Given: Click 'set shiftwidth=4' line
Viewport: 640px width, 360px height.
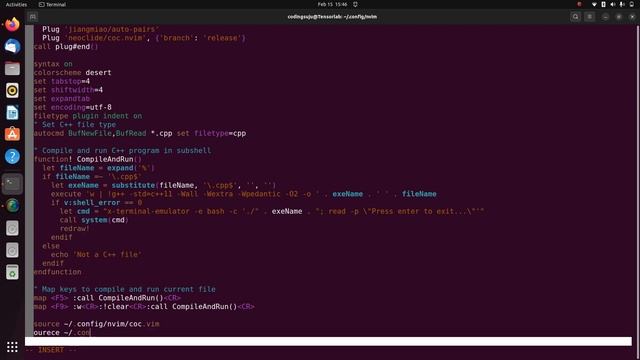Looking at the screenshot, I should (x=68, y=90).
